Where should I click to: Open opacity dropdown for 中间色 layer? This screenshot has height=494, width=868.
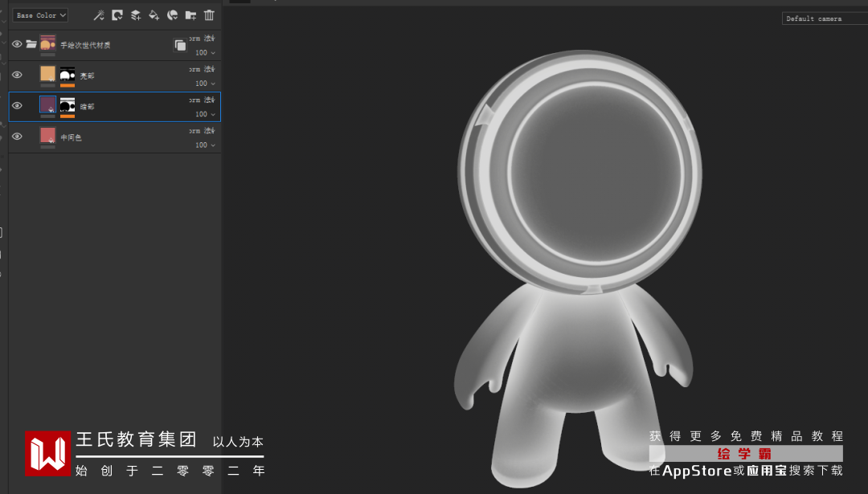click(x=206, y=145)
